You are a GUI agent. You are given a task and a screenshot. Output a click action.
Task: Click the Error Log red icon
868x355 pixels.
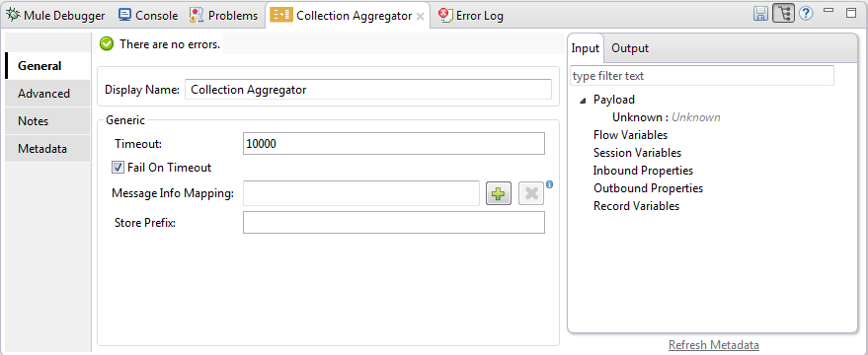click(445, 16)
